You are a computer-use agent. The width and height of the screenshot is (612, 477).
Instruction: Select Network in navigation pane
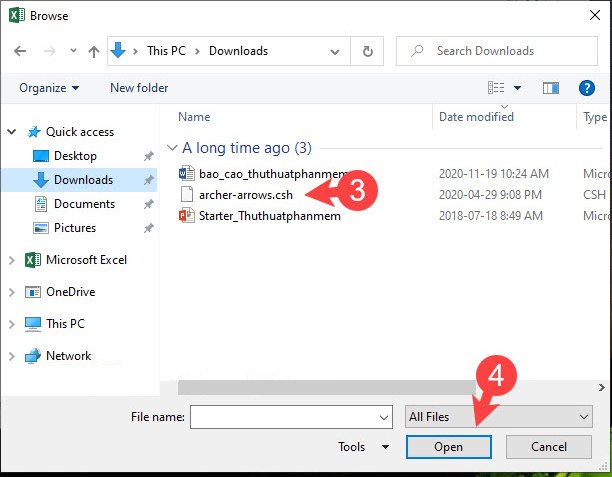point(69,356)
